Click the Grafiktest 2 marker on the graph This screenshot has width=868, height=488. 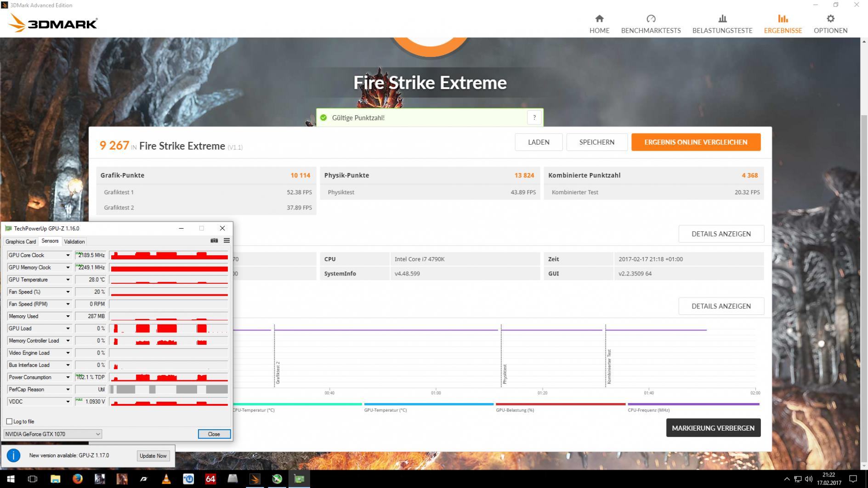click(x=278, y=372)
